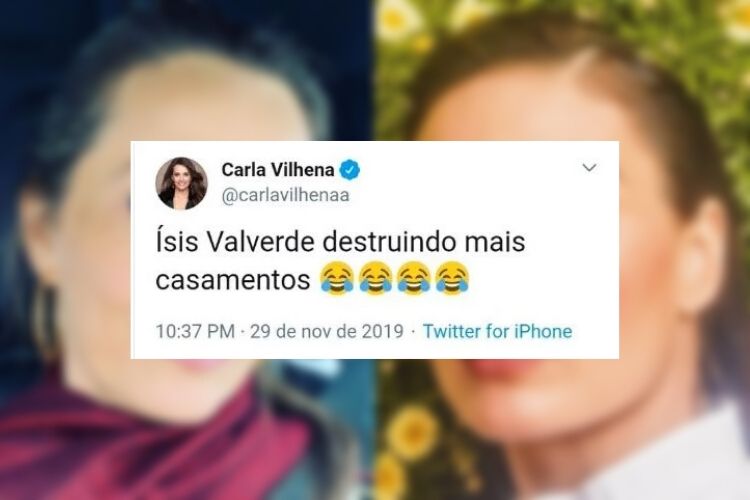Screen dimensions: 750x500
Task: Open the Carla Vilhena display name
Action: (277, 169)
